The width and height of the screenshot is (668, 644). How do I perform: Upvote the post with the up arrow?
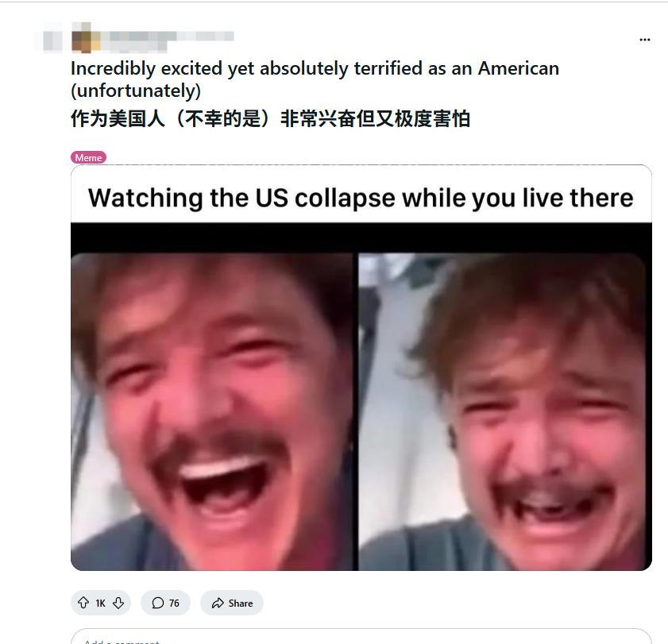click(83, 603)
